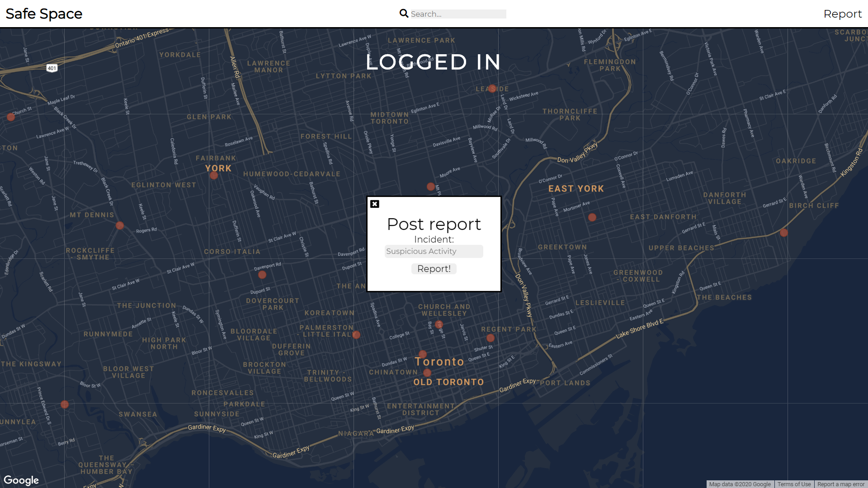Click the Safe Space logo title
The height and width of the screenshot is (488, 868).
44,14
